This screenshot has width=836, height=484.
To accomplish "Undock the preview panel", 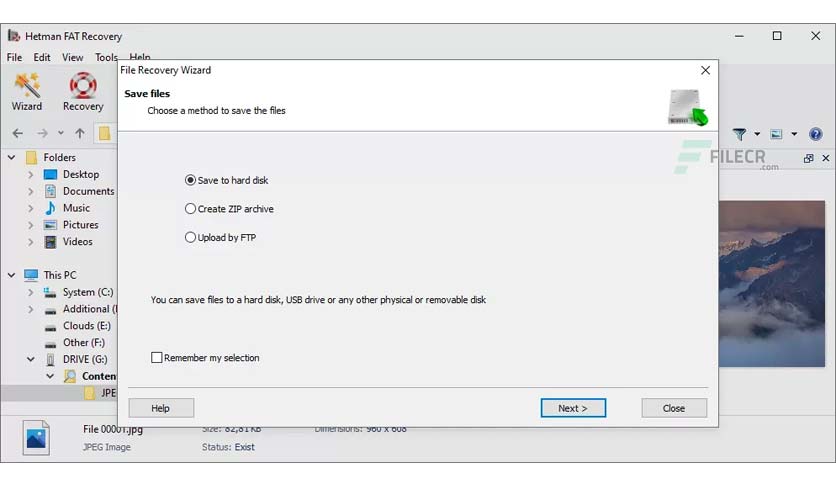I will [x=808, y=158].
